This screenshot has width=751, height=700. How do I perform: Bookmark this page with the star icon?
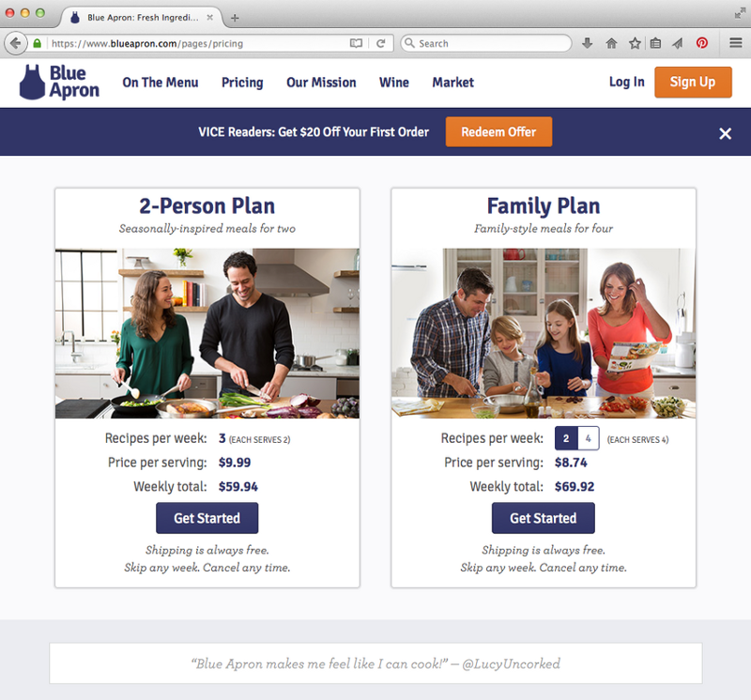click(635, 43)
